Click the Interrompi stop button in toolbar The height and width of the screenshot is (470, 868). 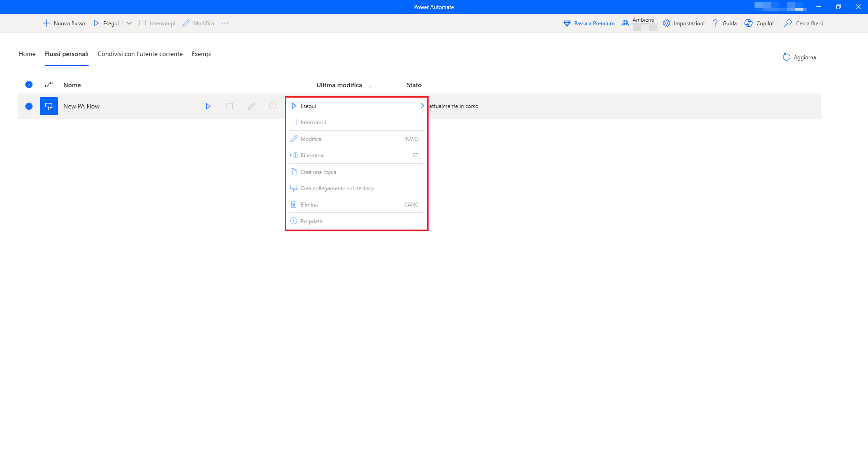pyautogui.click(x=157, y=23)
